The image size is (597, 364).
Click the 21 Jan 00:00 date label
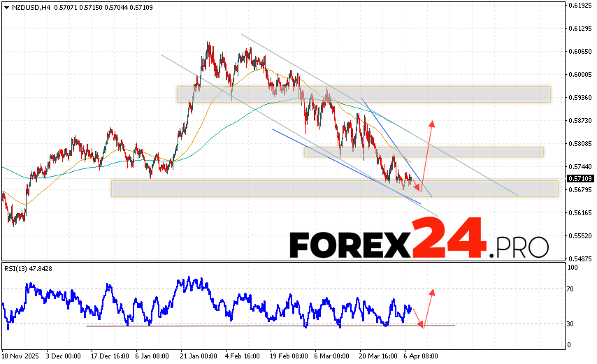click(198, 356)
